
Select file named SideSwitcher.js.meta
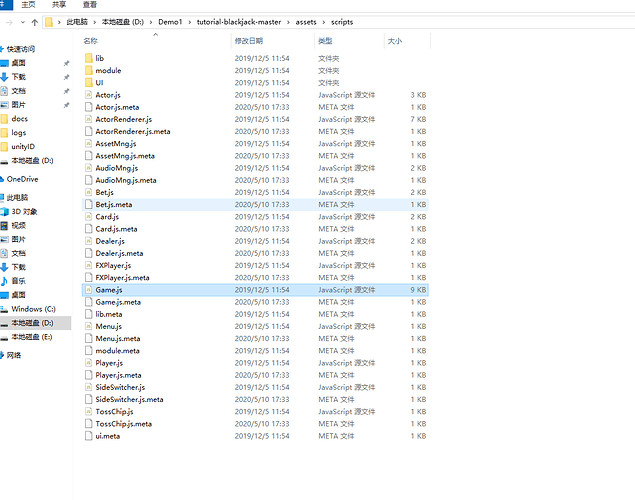[x=129, y=400]
